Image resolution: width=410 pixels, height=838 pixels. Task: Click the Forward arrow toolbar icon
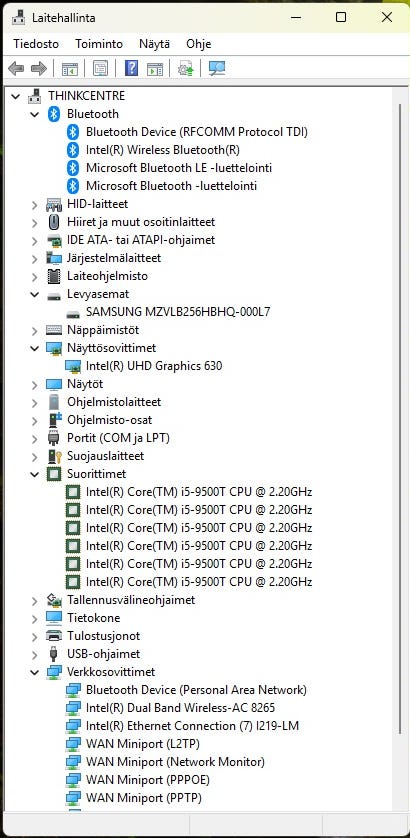pyautogui.click(x=39, y=68)
